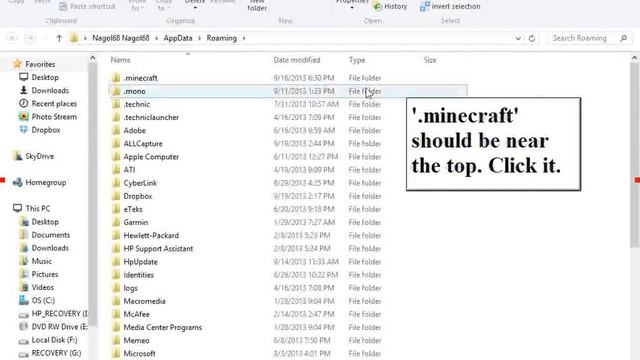640x360 pixels.
Task: Click Nagol68 in the address path
Action: (x=121, y=38)
